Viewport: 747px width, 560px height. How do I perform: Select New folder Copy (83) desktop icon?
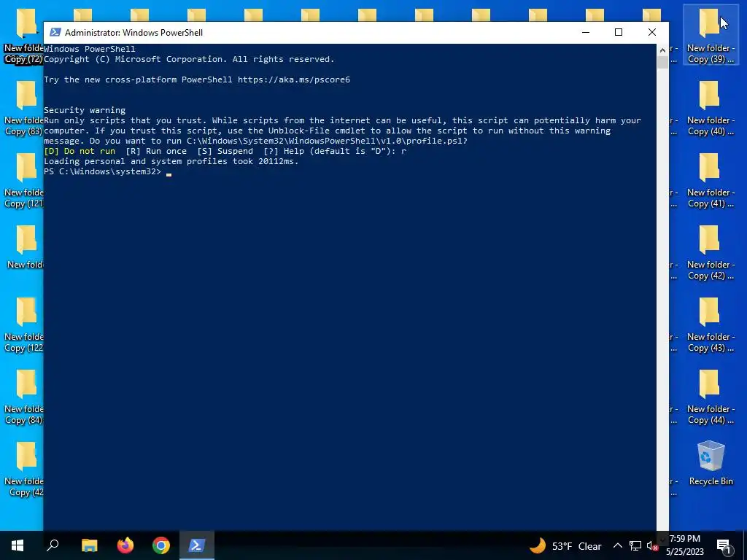click(x=23, y=108)
